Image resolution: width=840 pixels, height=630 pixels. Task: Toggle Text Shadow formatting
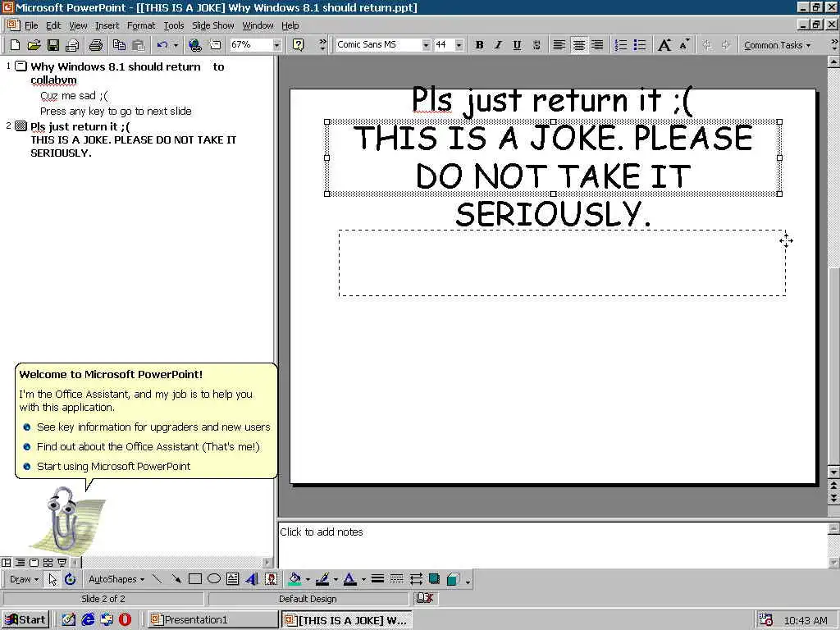tap(536, 45)
